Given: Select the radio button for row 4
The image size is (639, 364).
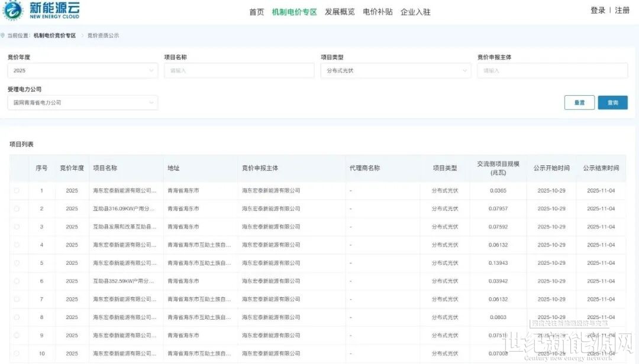Looking at the screenshot, I should (x=17, y=245).
